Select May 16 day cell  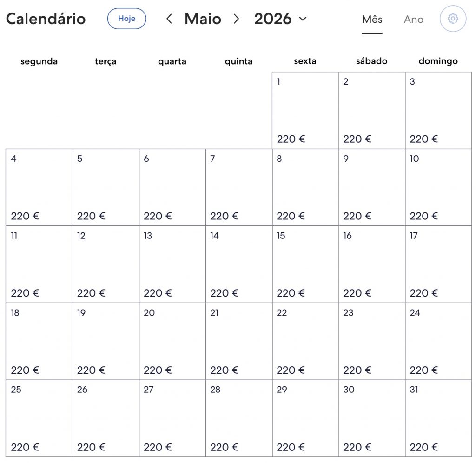[372, 265]
